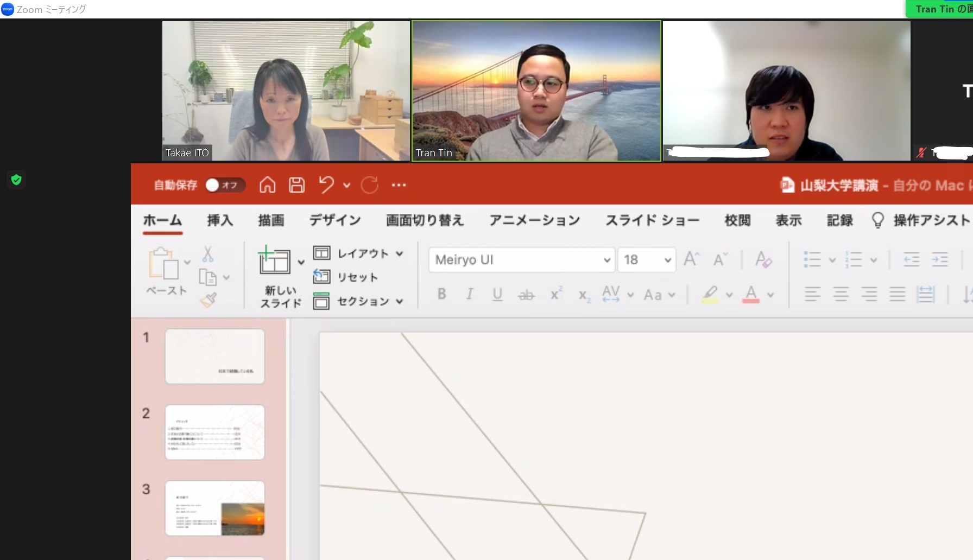Click the red font color swatch
The width and height of the screenshot is (973, 560).
(751, 295)
